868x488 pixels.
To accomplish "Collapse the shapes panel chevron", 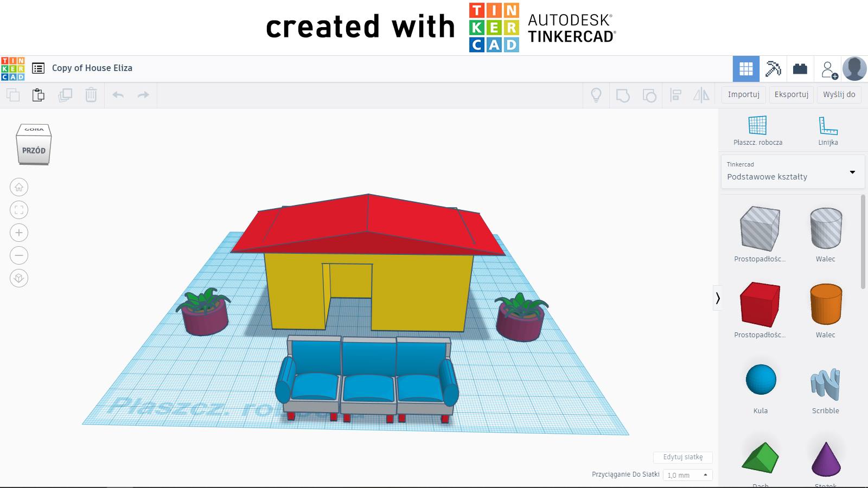I will tap(718, 298).
